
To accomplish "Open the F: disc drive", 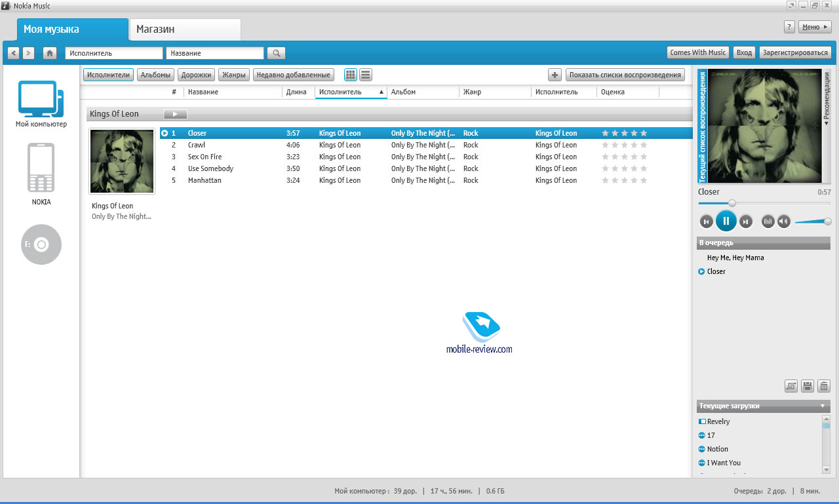I will coord(41,244).
